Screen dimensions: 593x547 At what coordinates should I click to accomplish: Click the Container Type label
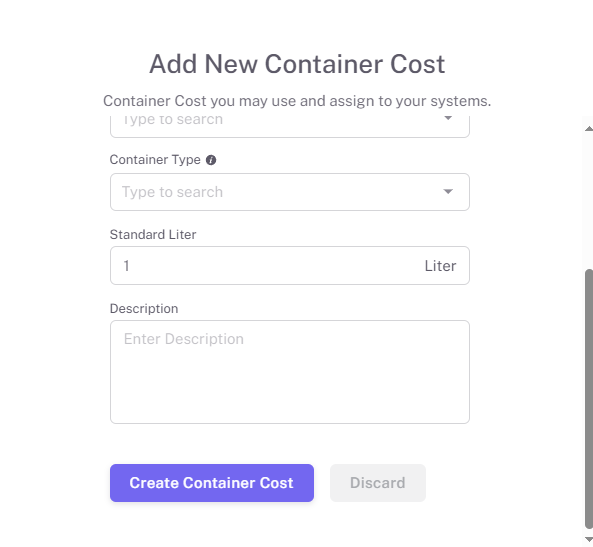point(155,160)
